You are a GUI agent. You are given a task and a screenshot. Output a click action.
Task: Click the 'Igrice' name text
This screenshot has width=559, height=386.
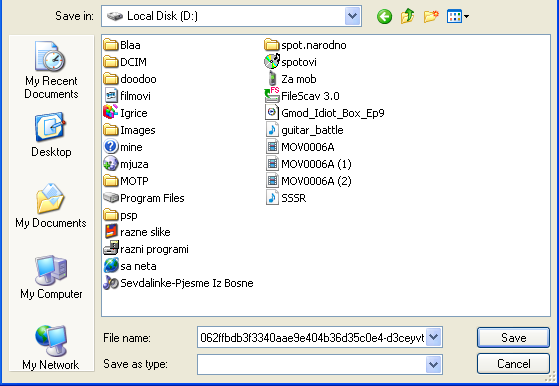click(x=134, y=113)
